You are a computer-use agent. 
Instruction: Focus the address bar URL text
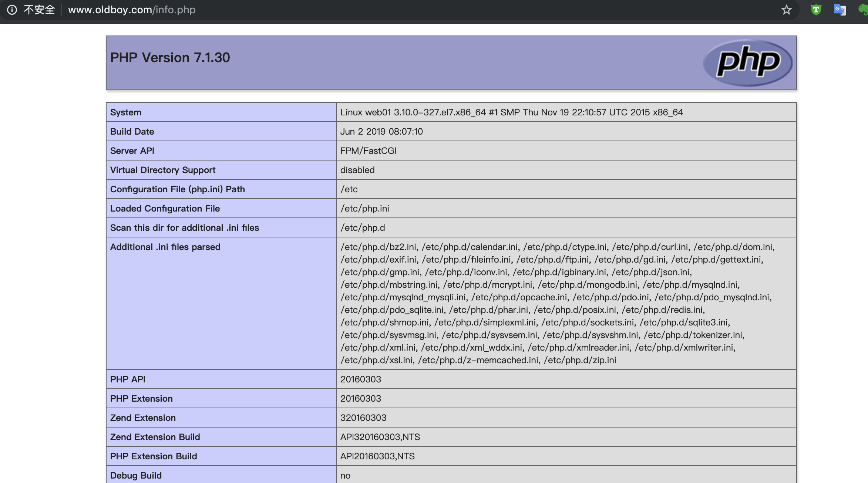132,10
